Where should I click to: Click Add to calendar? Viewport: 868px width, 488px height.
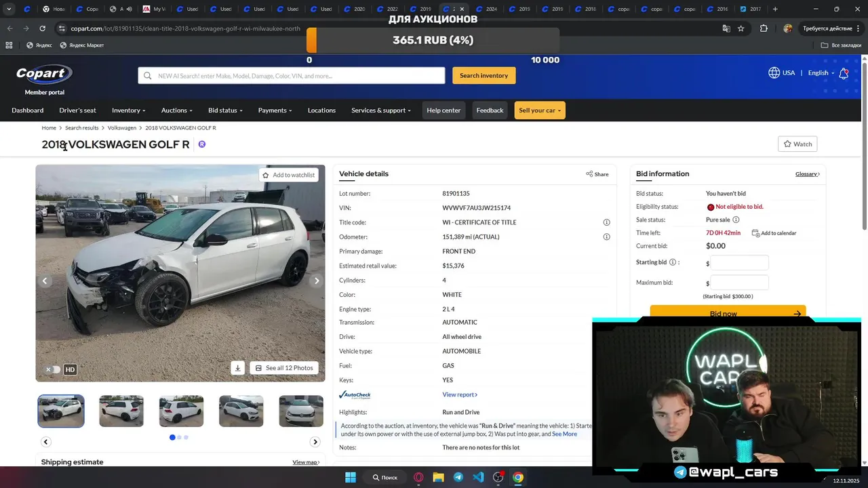(774, 233)
